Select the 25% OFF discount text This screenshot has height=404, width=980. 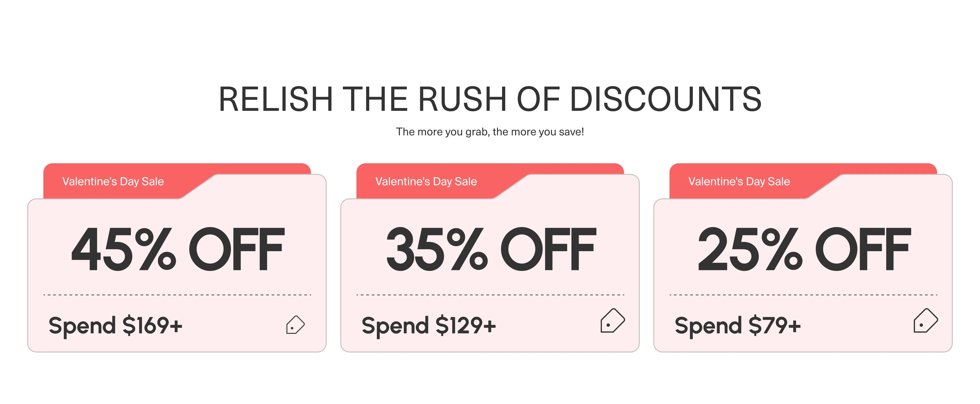pos(804,249)
